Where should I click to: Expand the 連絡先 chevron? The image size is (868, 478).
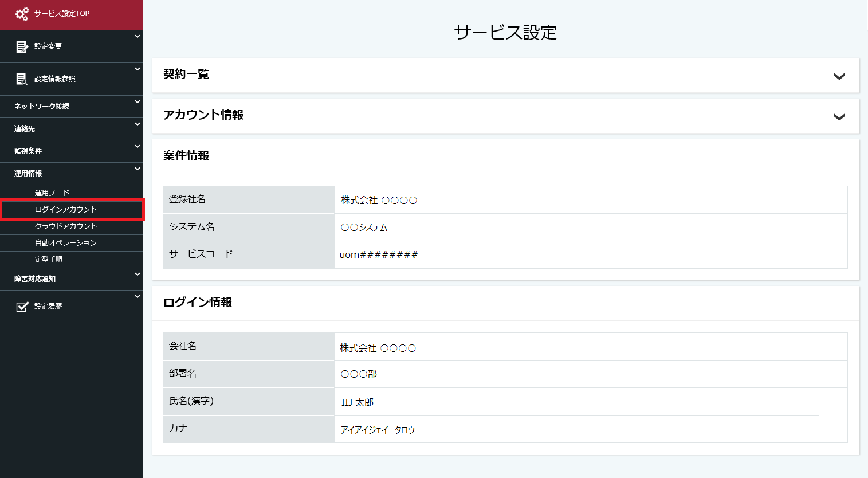point(138,124)
